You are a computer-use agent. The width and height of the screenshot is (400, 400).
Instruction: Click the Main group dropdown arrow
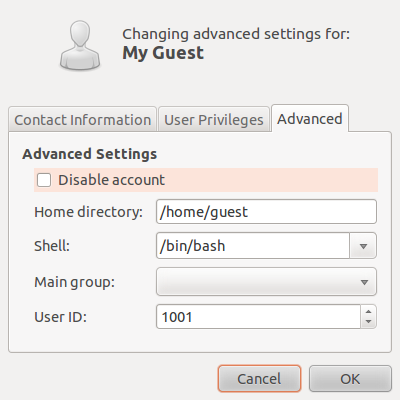pos(364,282)
